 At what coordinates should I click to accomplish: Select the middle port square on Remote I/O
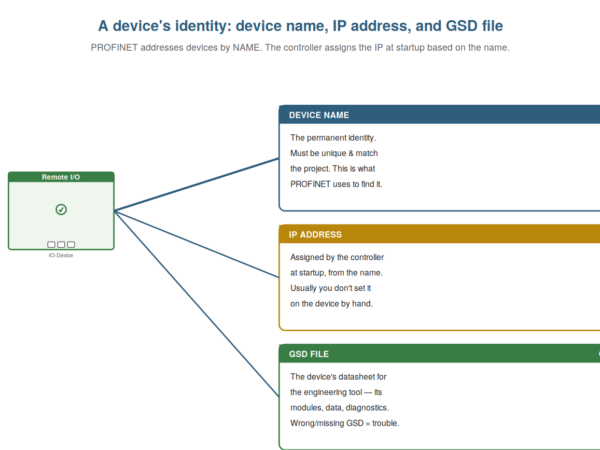pyautogui.click(x=61, y=244)
